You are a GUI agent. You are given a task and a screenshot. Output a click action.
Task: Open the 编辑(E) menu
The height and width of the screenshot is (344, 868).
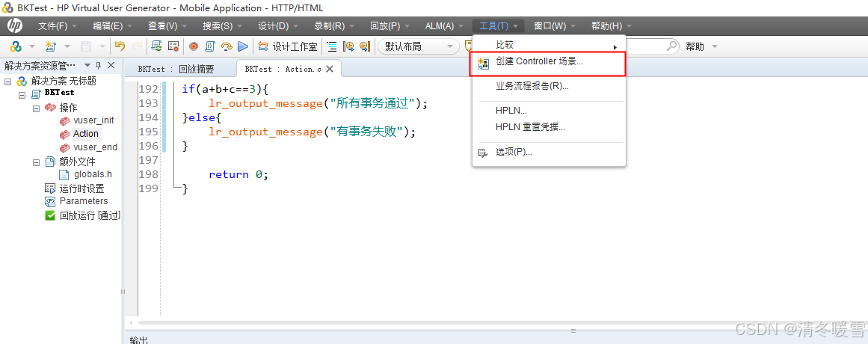click(112, 25)
